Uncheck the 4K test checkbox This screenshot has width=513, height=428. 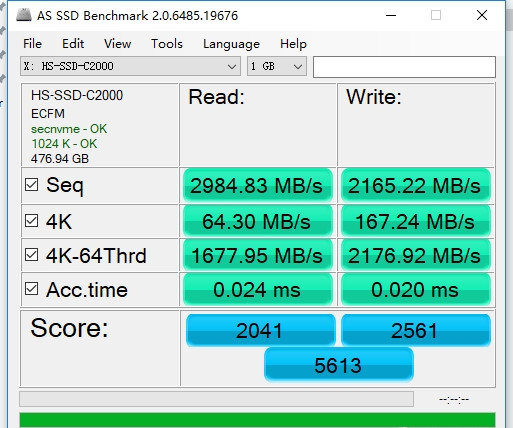[31, 221]
